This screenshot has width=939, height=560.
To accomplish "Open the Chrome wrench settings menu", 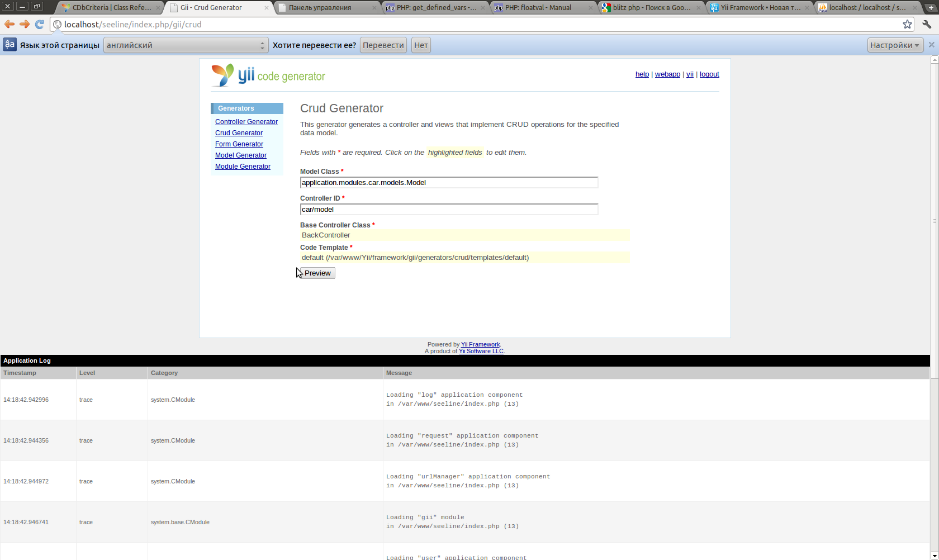I will pyautogui.click(x=927, y=24).
